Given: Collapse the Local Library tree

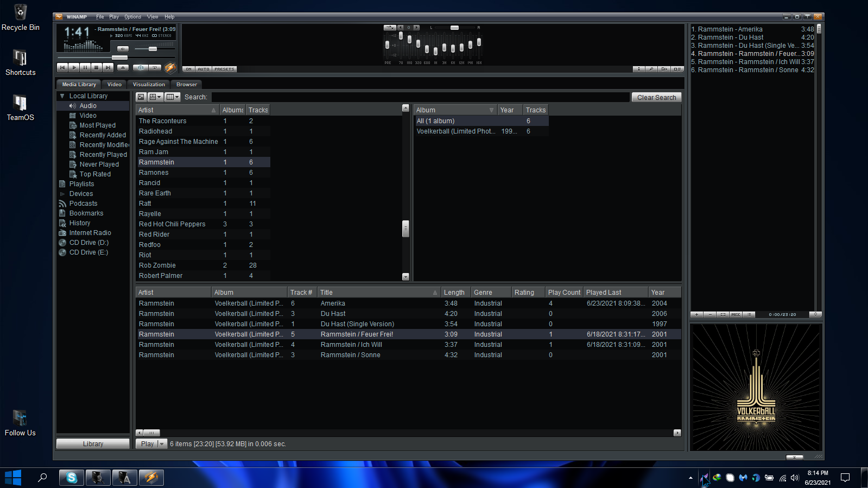Looking at the screenshot, I should (62, 96).
